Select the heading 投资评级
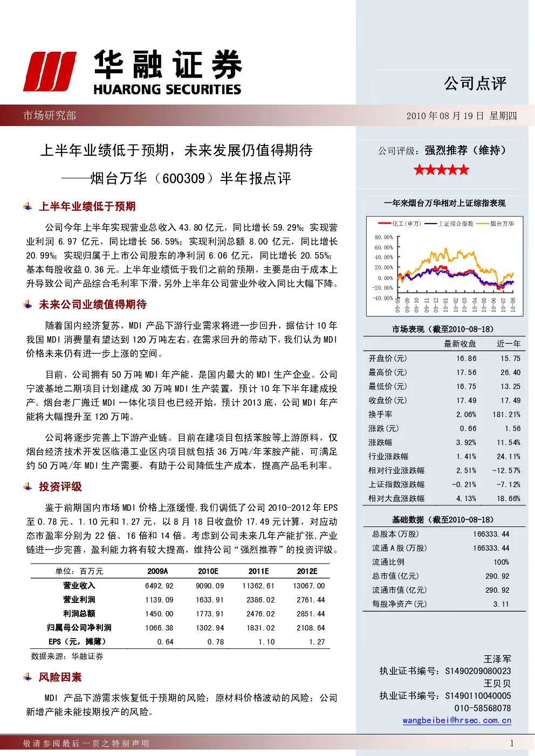This screenshot has width=535, height=756. (x=60, y=487)
